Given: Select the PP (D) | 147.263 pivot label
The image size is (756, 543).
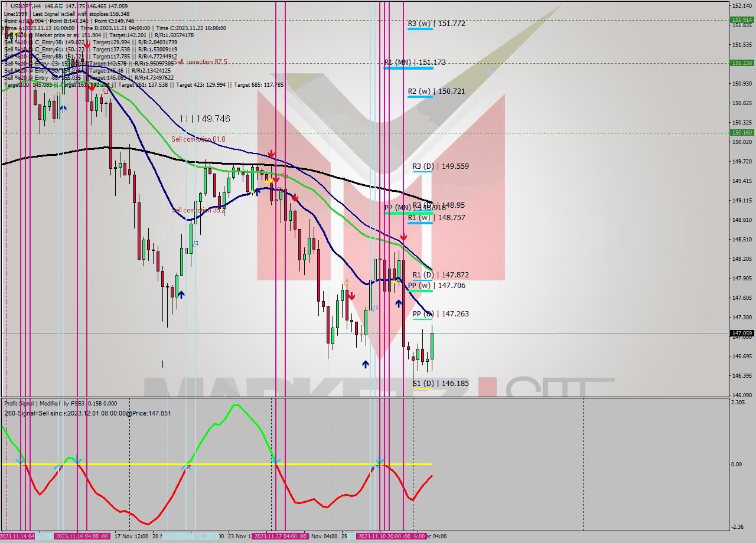Looking at the screenshot, I should tap(441, 314).
